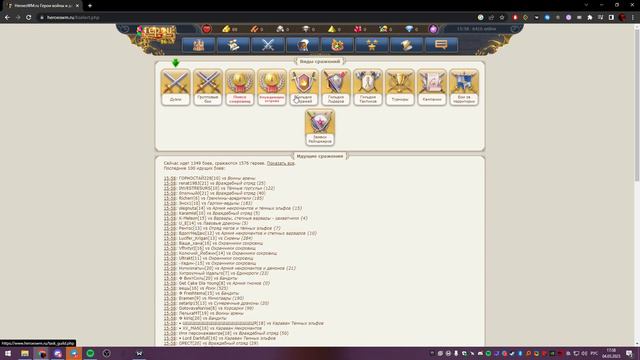Open the crossed swords battles menu icon
The height and width of the screenshot is (360, 640).
[x=268, y=44]
